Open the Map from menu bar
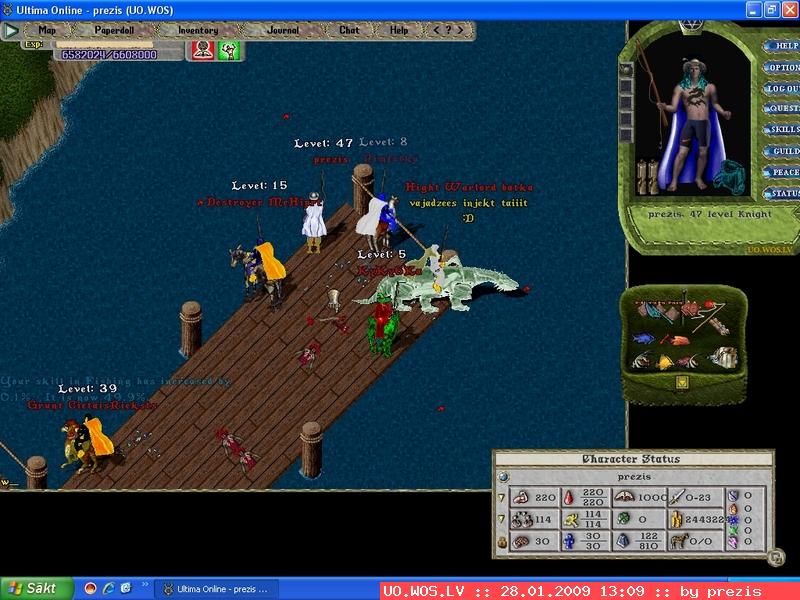Viewport: 800px width, 600px height. pyautogui.click(x=47, y=31)
